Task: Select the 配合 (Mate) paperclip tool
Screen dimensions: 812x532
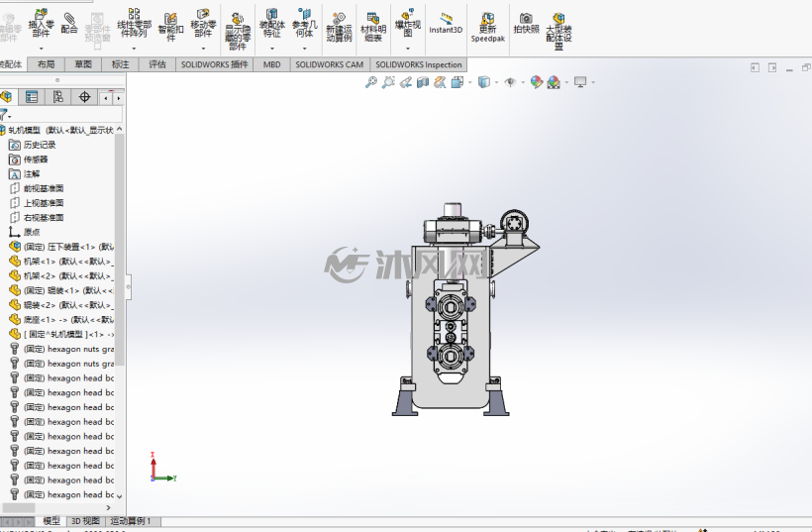Action: [69, 24]
